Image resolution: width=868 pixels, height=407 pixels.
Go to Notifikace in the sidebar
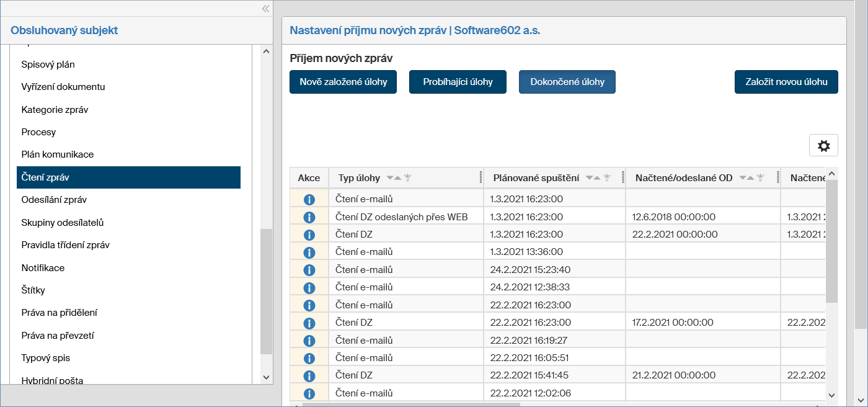point(43,268)
